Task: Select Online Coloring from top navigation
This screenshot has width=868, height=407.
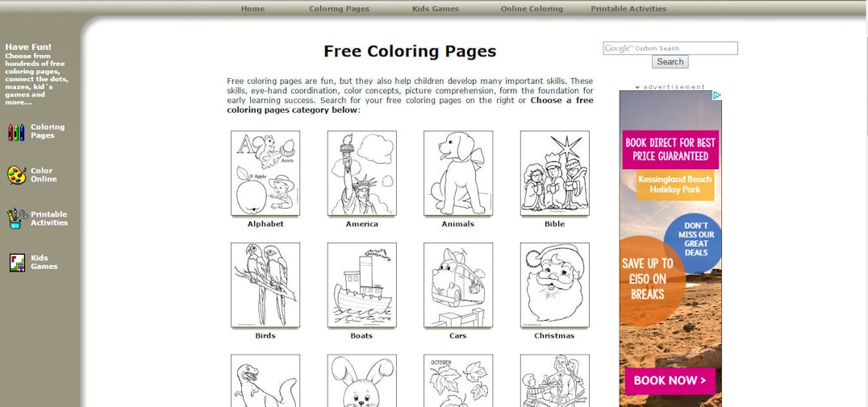Action: tap(532, 9)
